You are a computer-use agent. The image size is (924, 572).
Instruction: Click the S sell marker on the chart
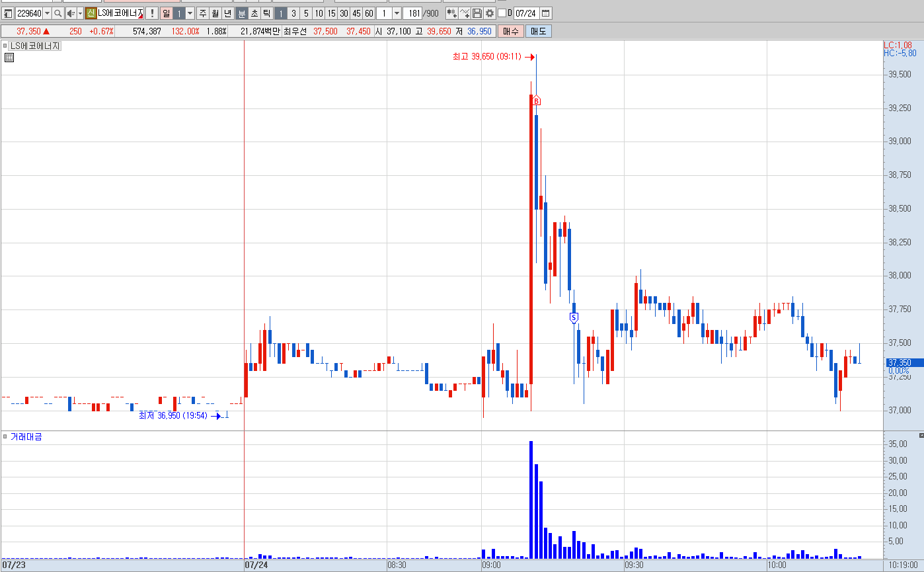574,317
